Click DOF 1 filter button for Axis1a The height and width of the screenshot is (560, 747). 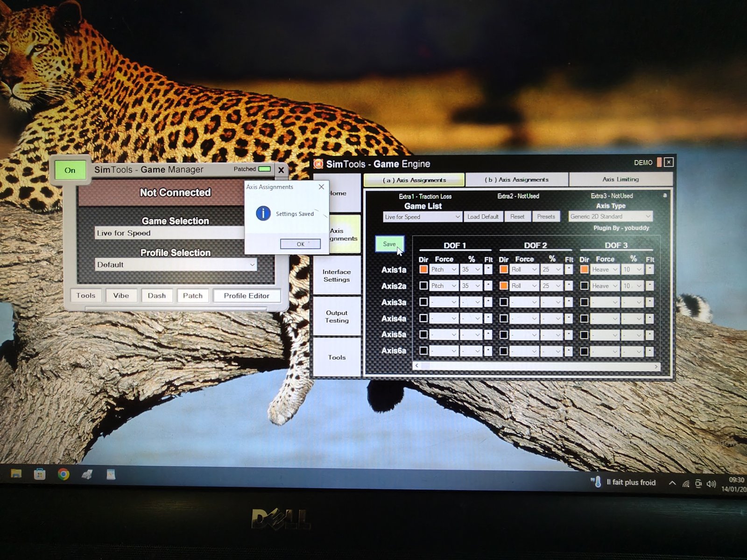pyautogui.click(x=488, y=269)
